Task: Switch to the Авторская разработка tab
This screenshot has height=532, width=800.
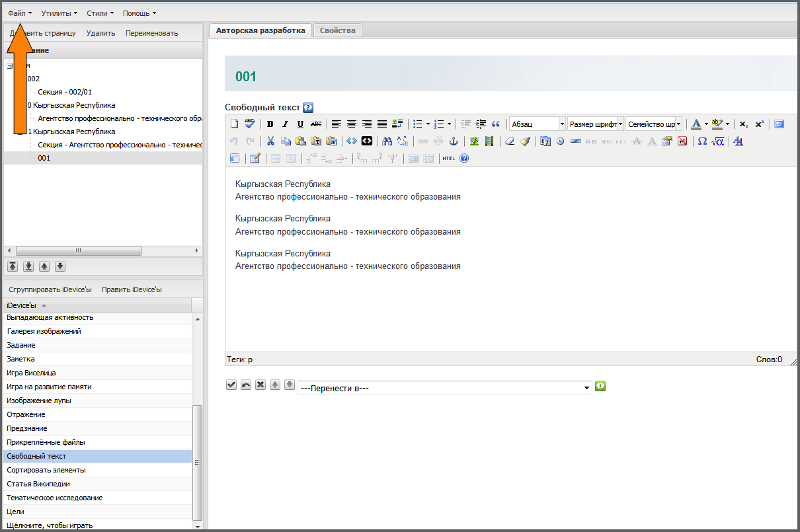Action: [x=260, y=30]
